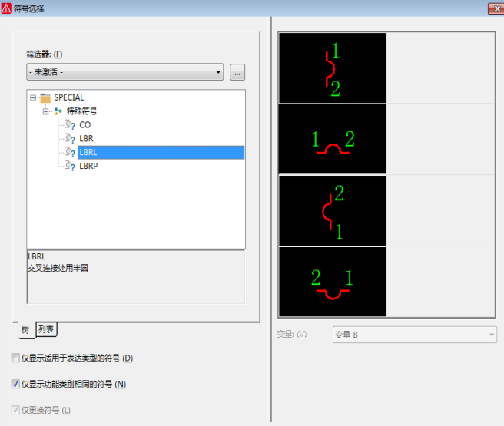Select the LBR symbol entry

tap(86, 139)
